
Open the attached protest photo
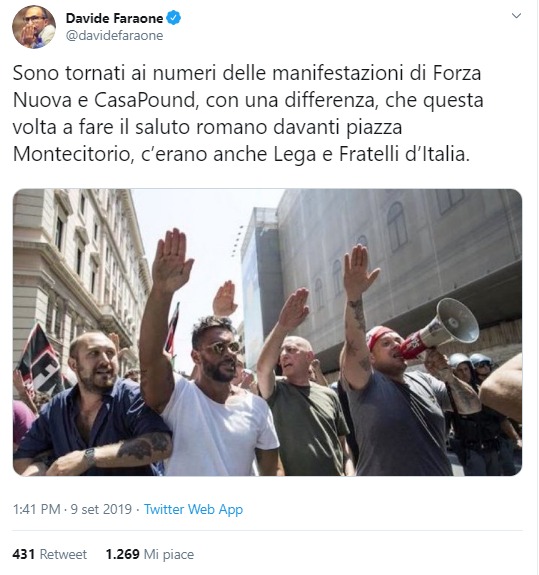click(267, 332)
